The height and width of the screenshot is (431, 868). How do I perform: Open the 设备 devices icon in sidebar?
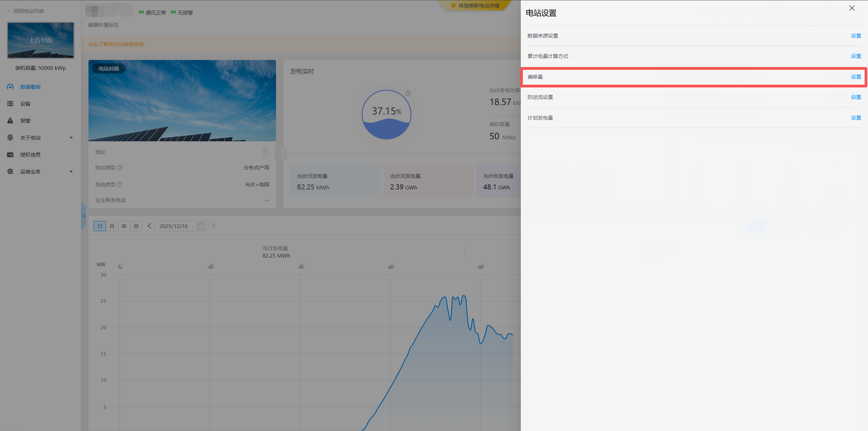click(10, 104)
